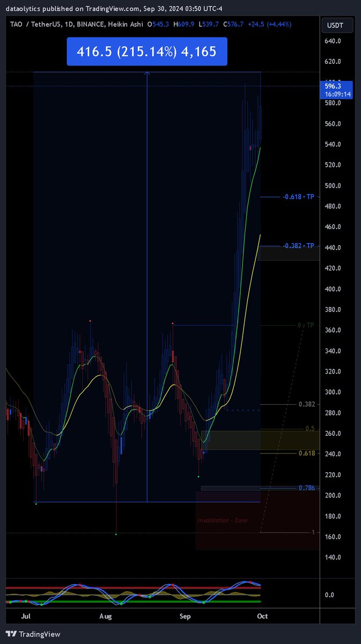
Task: Click the 0 TP fib level label
Action: (x=306, y=325)
